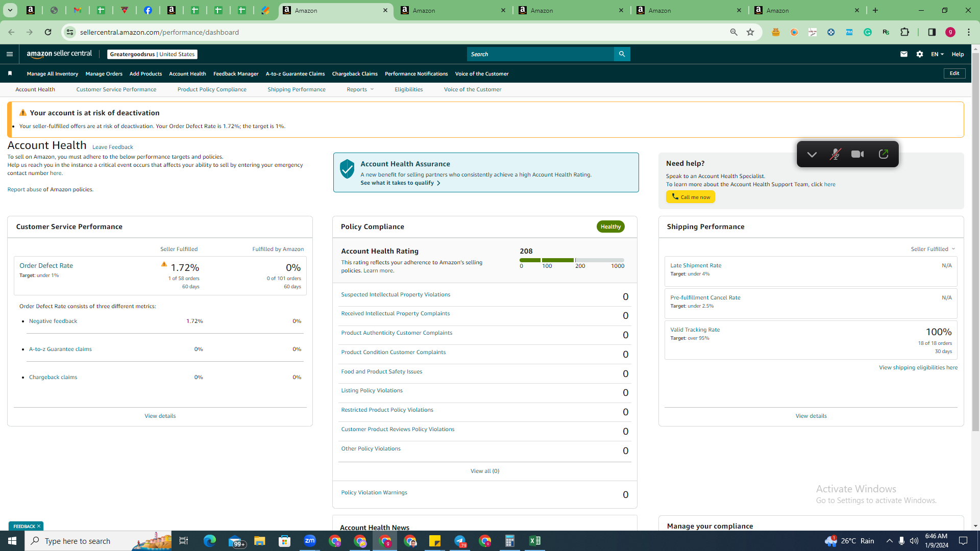Click the search magnifier button
980x551 pixels.
tap(622, 54)
